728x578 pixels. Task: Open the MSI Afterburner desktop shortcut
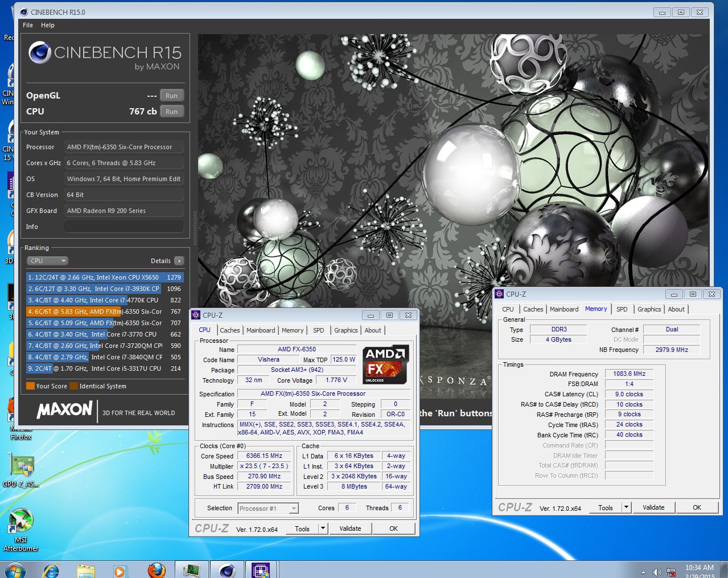(x=20, y=530)
